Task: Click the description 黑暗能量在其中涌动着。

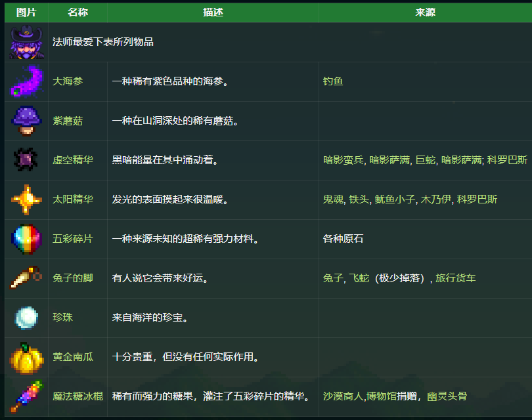Action: [x=165, y=160]
